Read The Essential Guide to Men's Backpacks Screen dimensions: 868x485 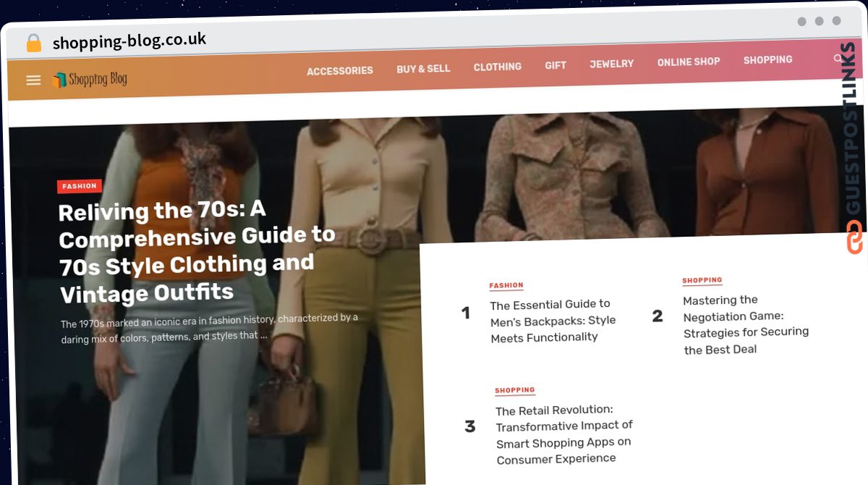(553, 321)
